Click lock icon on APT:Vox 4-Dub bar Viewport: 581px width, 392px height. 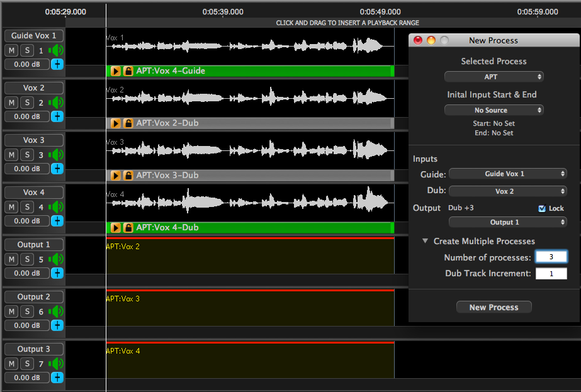pos(128,228)
